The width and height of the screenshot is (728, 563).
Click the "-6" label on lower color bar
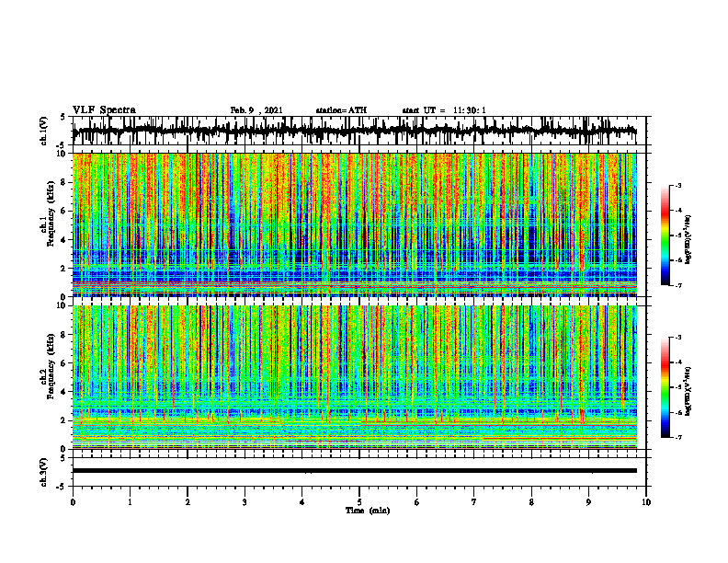click(677, 412)
